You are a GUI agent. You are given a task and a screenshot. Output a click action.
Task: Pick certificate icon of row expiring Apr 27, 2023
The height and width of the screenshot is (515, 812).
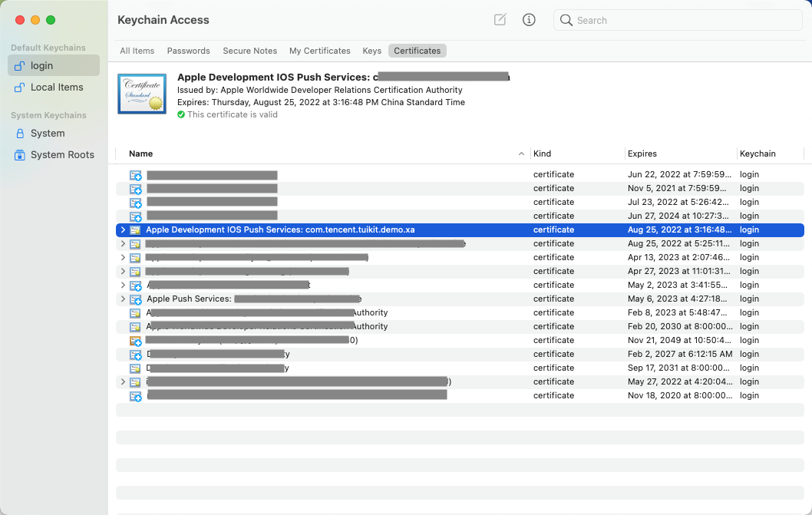[135, 272]
